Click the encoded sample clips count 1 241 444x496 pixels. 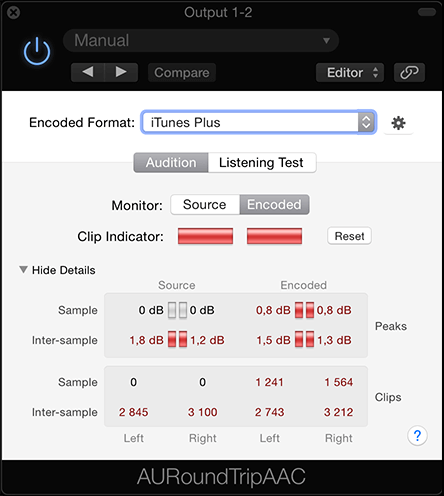[x=269, y=382]
